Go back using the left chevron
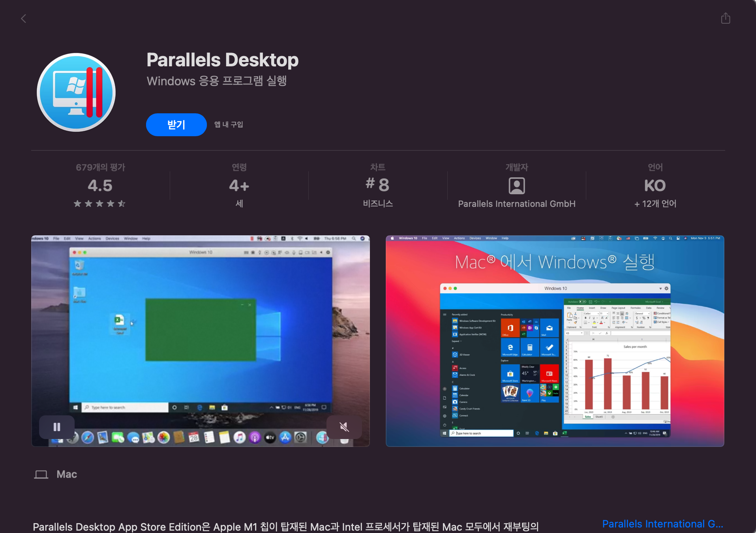Screen dimensions: 756x533 (24, 19)
